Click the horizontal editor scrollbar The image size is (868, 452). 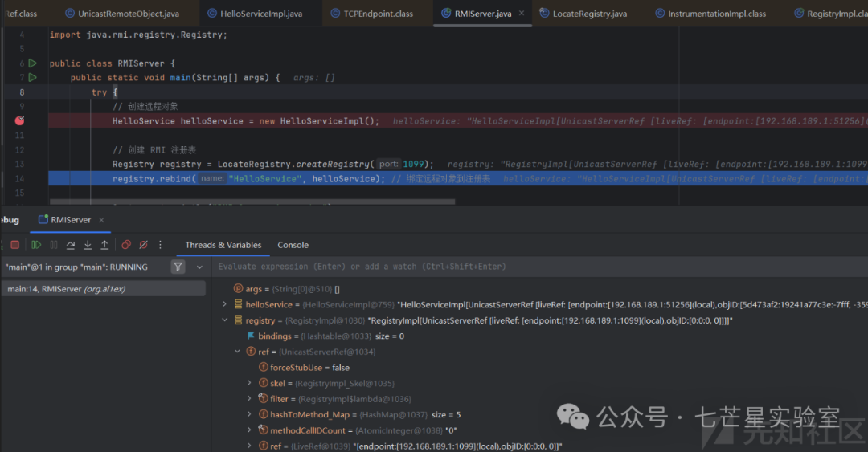252,202
